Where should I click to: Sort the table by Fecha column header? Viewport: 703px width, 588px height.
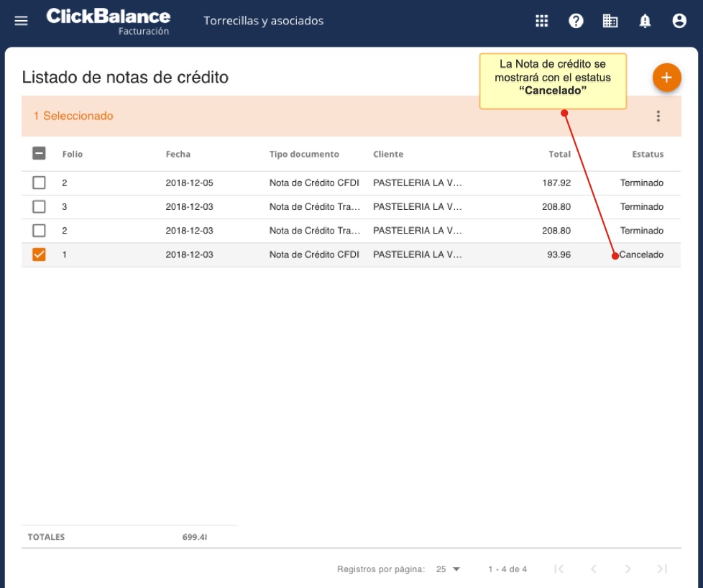click(x=178, y=155)
